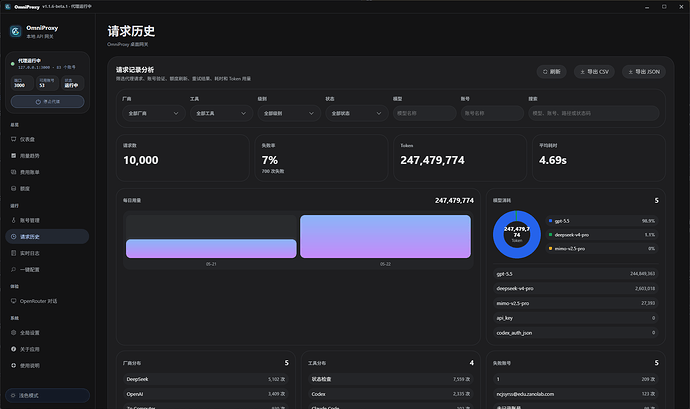Click the ncjsyrss@edu.zanolab.com failed account row

click(x=576, y=394)
